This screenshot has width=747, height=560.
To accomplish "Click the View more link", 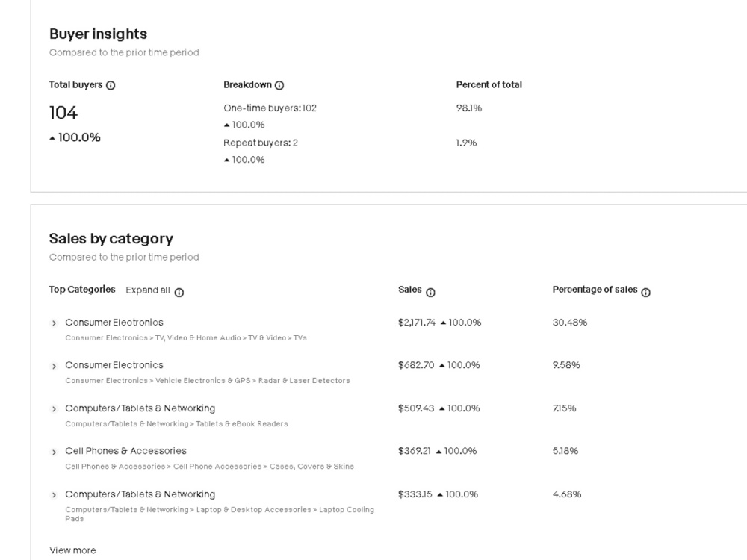I will (72, 550).
